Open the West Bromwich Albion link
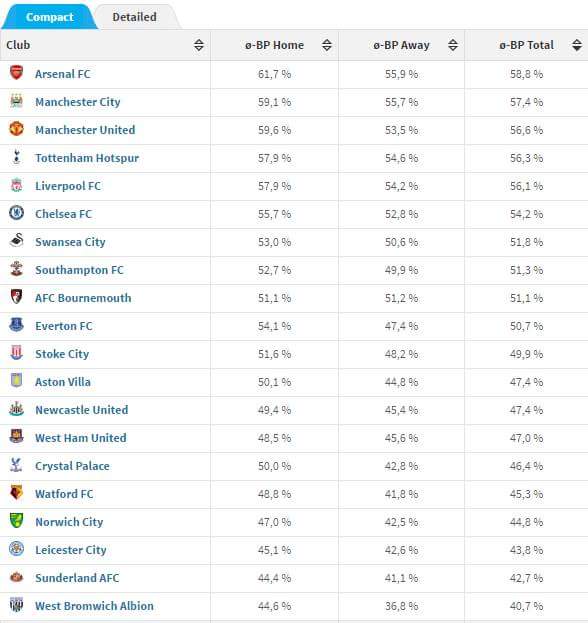The width and height of the screenshot is (588, 623). point(95,606)
